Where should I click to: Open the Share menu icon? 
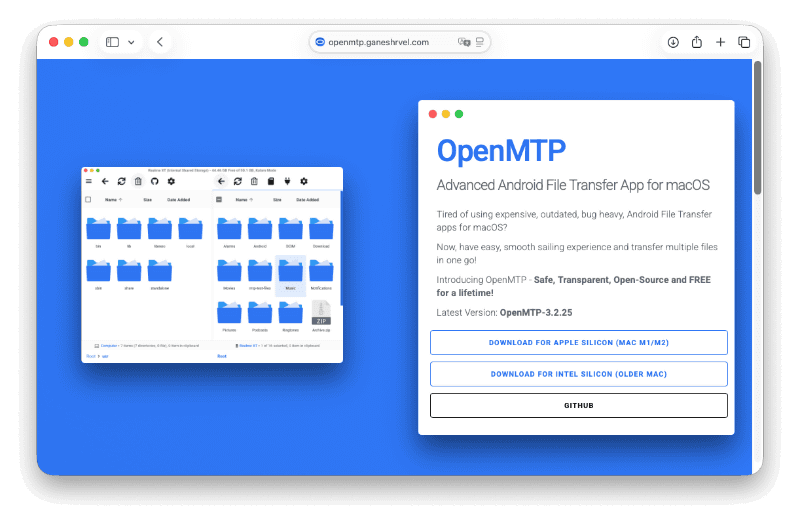[696, 42]
